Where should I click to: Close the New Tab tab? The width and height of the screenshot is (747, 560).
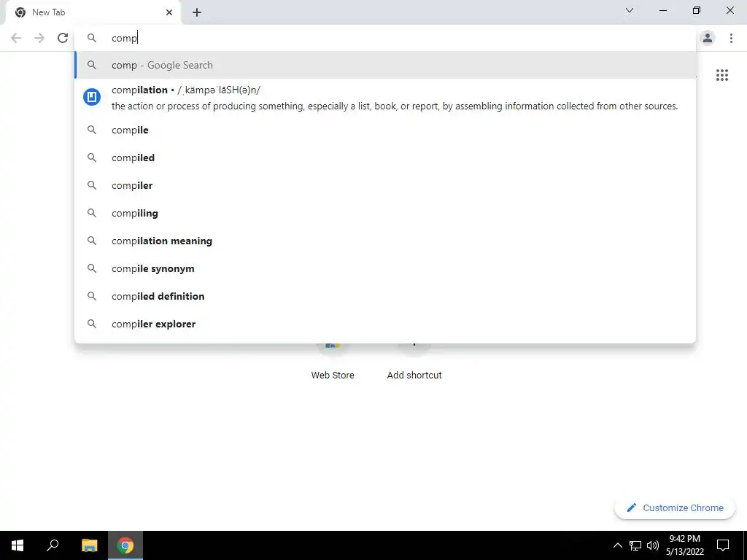[x=169, y=12]
